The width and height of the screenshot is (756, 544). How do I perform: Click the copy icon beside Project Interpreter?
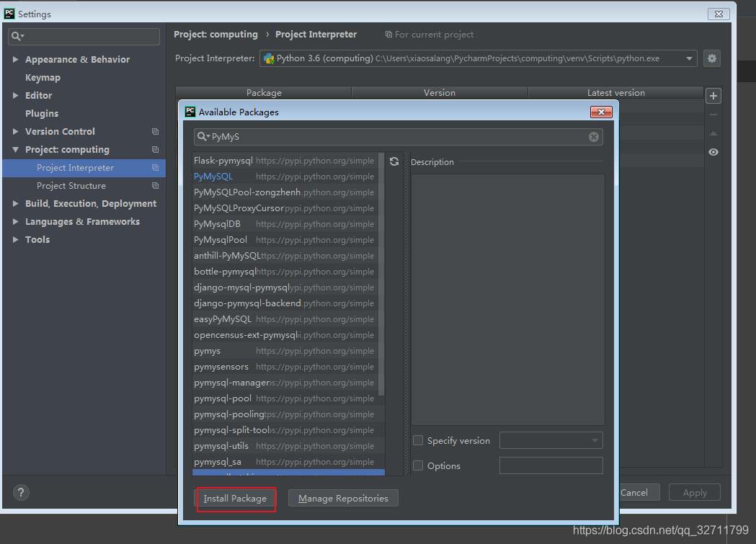[155, 168]
